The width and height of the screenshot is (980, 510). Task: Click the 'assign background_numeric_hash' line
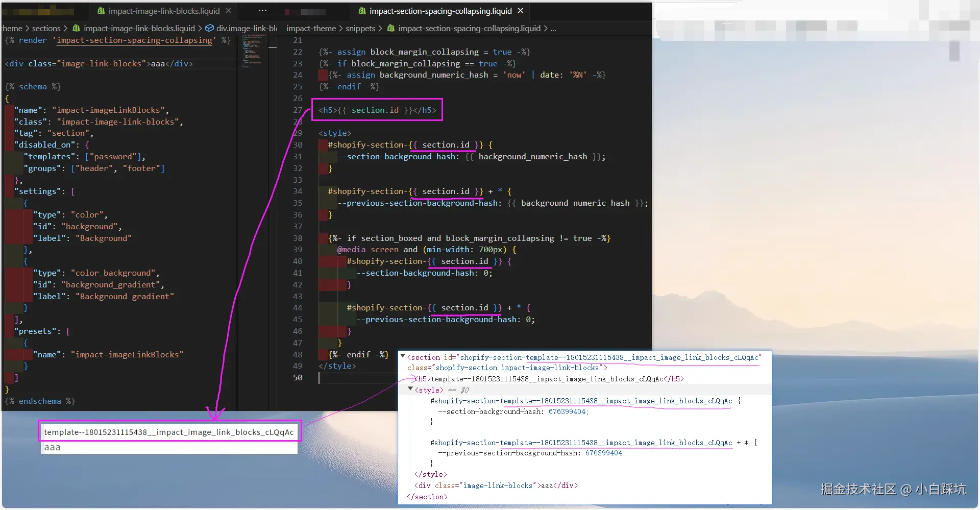[467, 75]
